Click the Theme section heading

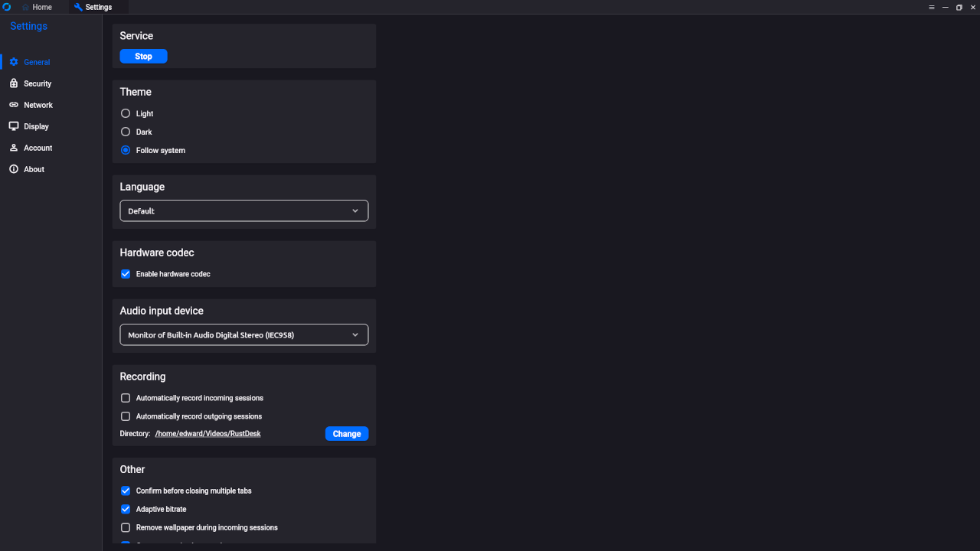[136, 92]
